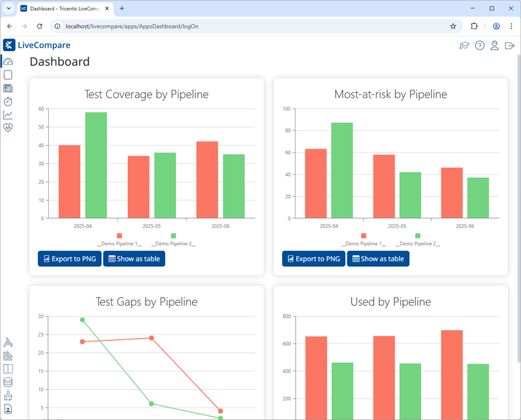
Task: Open the Dashboard speedometer icon in sidebar
Action: (x=8, y=61)
